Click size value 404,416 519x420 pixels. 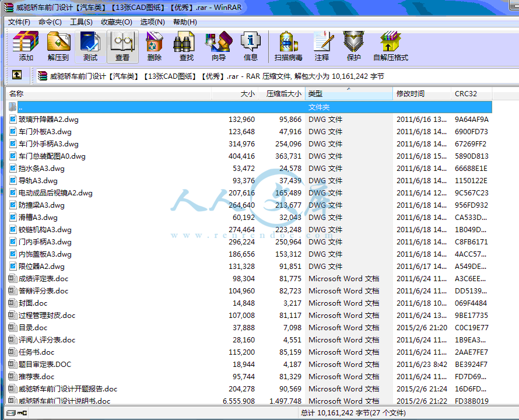tap(241, 156)
